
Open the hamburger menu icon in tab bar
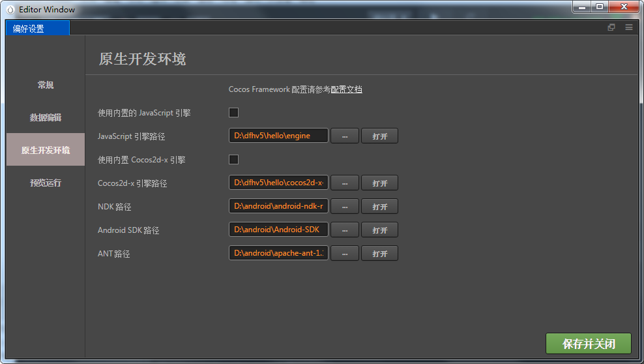(x=629, y=27)
